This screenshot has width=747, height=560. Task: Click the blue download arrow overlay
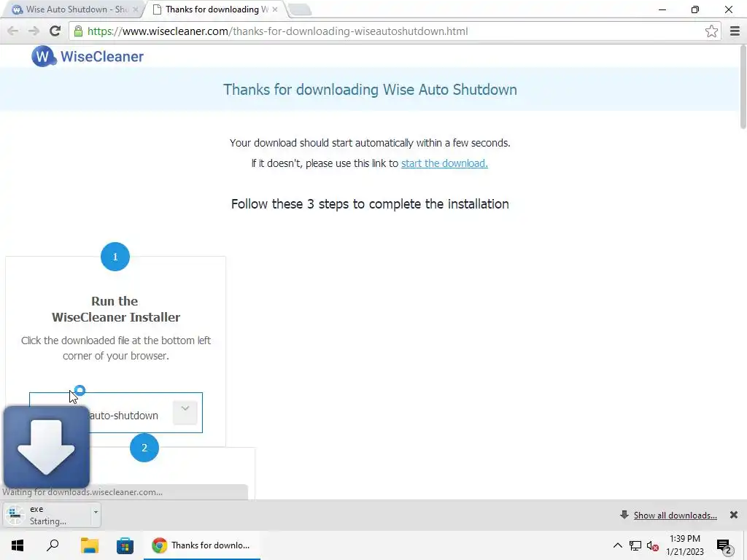[46, 447]
